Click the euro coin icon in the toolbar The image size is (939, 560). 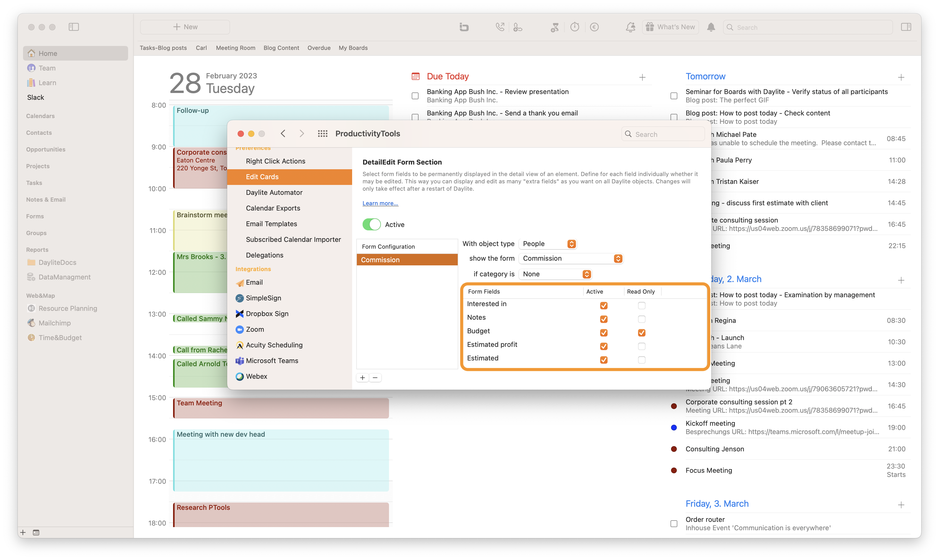coord(594,27)
